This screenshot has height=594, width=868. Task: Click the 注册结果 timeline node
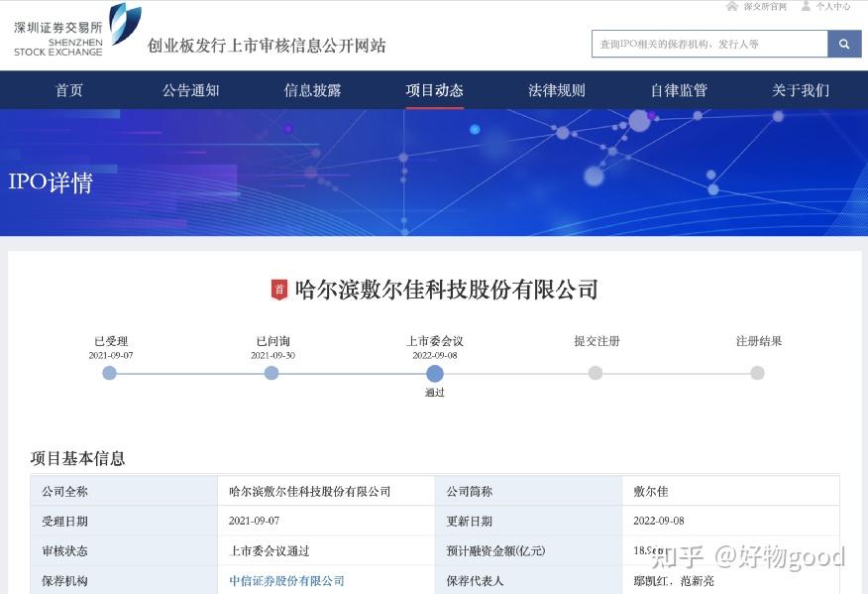click(x=757, y=374)
